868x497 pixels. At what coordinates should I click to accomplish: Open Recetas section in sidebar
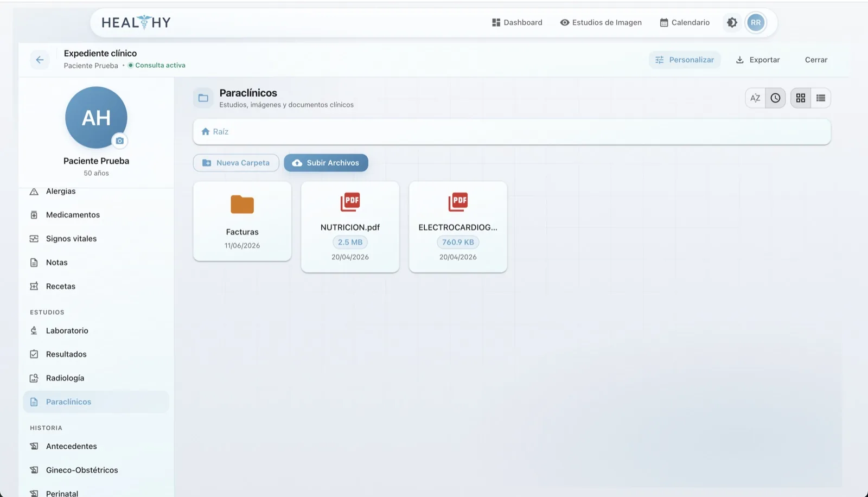point(96,286)
